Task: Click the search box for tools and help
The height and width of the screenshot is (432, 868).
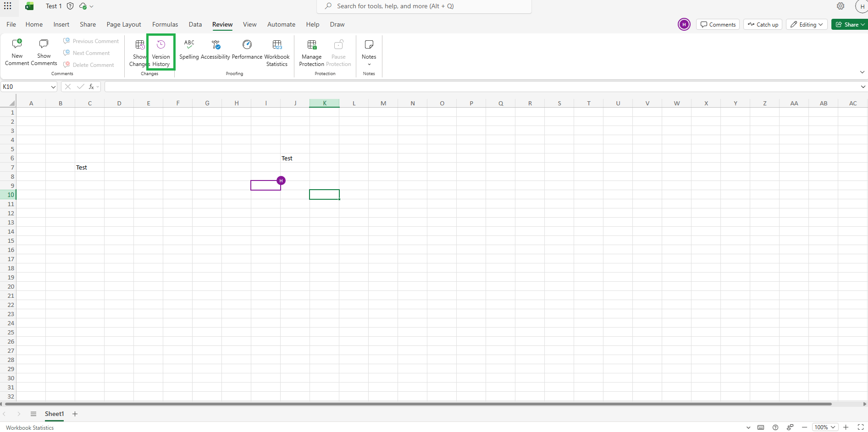Action: pyautogui.click(x=424, y=6)
